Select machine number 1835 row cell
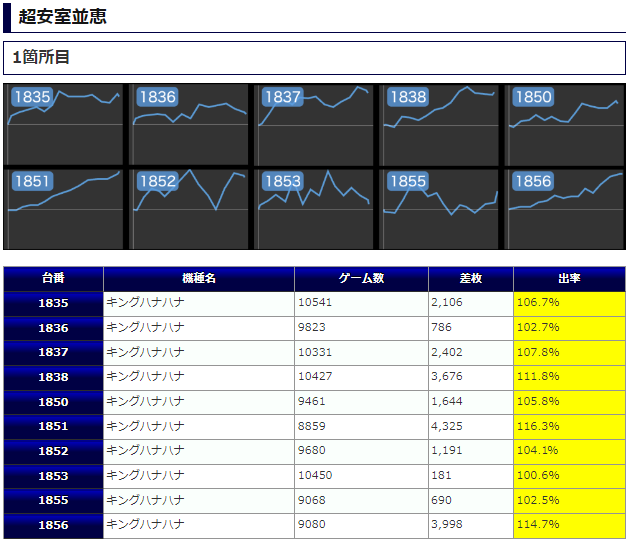 (53, 304)
